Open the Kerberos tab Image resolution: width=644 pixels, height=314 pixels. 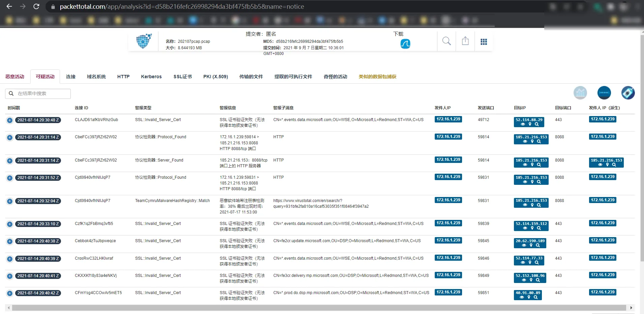[x=151, y=77]
